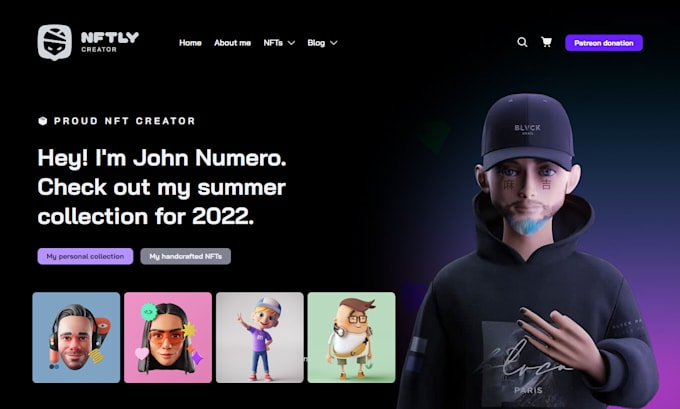
Task: Click the John Numero hero avatar image
Action: click(x=527, y=252)
